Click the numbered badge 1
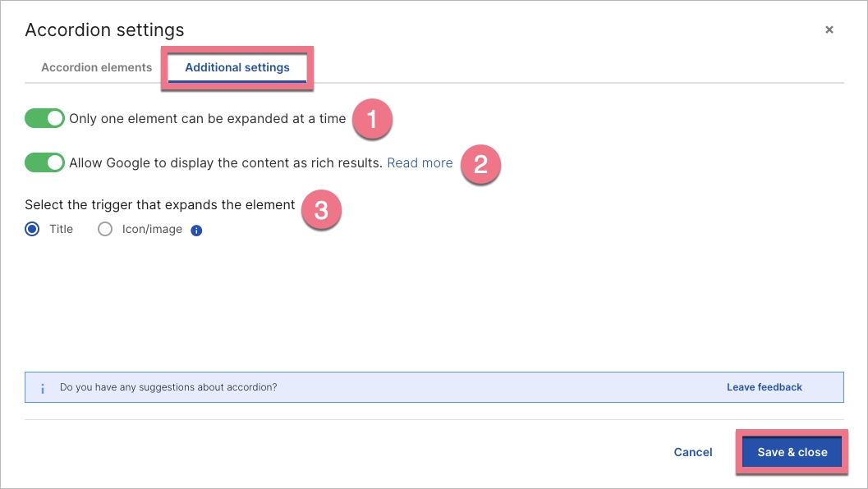The height and width of the screenshot is (489, 868). [374, 119]
